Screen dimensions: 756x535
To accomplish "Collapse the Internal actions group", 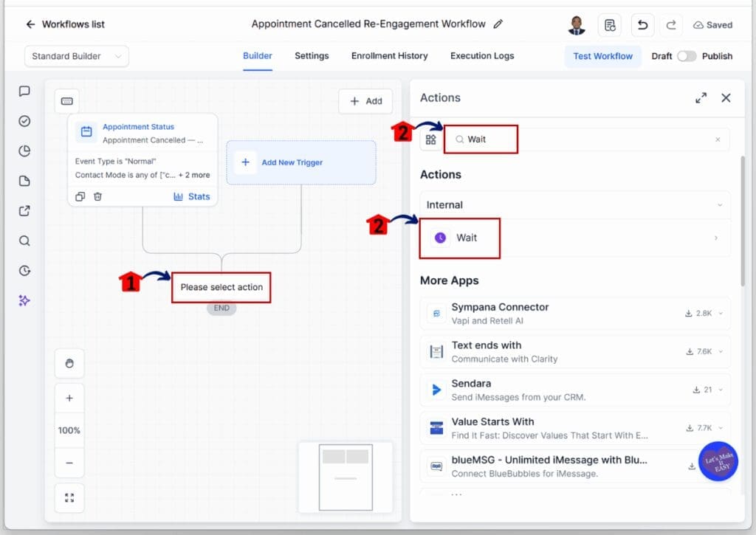I will (719, 205).
